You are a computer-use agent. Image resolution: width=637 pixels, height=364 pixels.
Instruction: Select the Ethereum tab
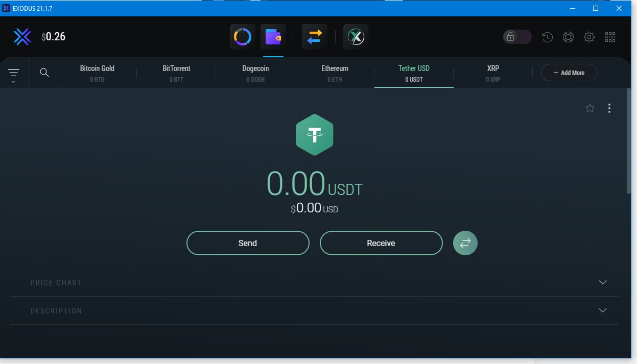pos(335,73)
